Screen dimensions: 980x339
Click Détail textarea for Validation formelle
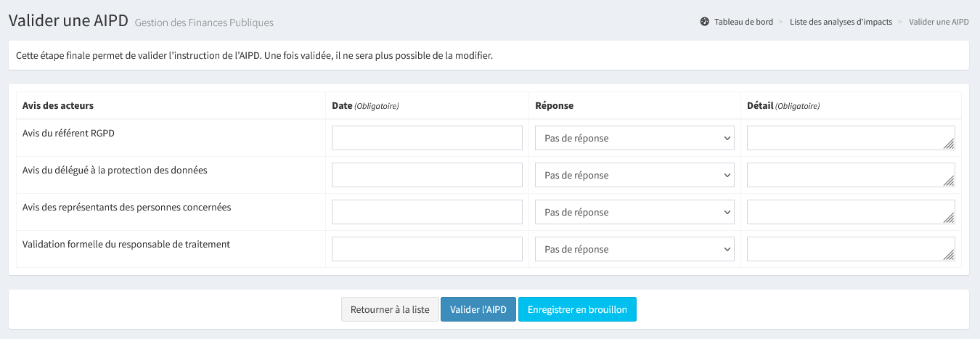(x=846, y=249)
